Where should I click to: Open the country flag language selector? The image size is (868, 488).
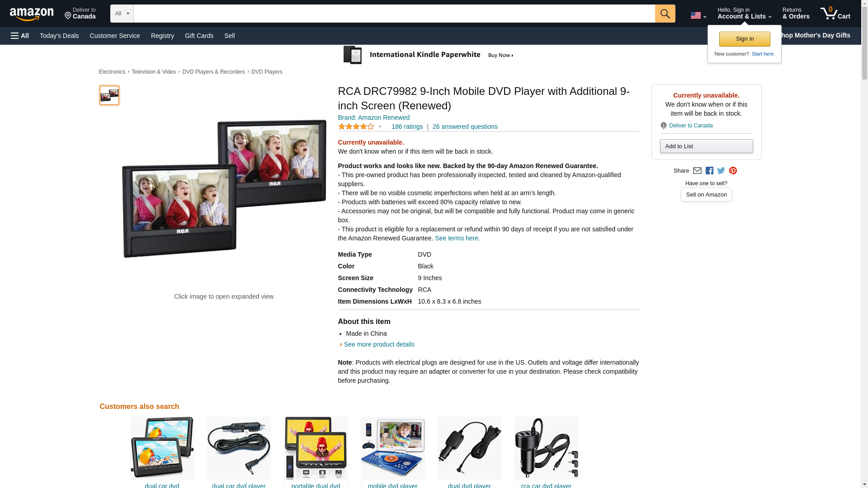(x=698, y=16)
